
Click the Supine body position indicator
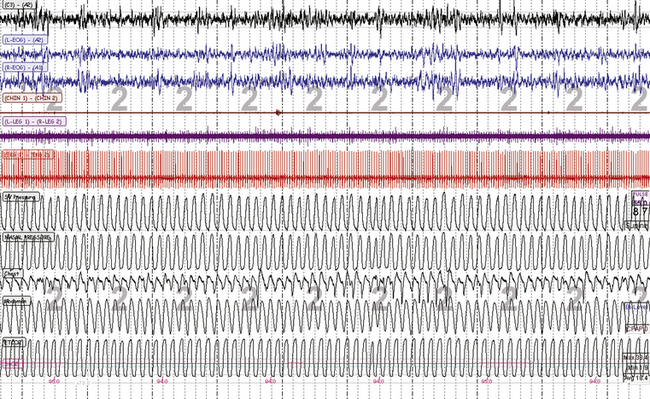pyautogui.click(x=637, y=225)
